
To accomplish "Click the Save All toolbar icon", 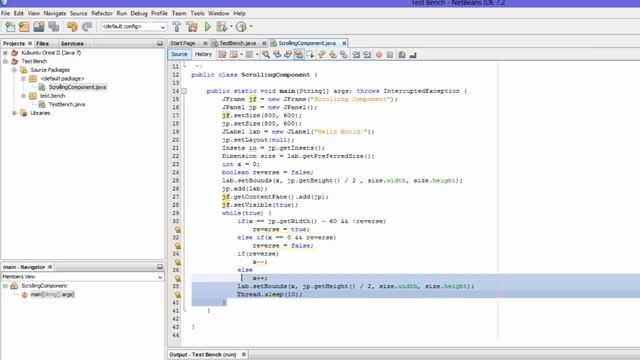I will coord(54,27).
